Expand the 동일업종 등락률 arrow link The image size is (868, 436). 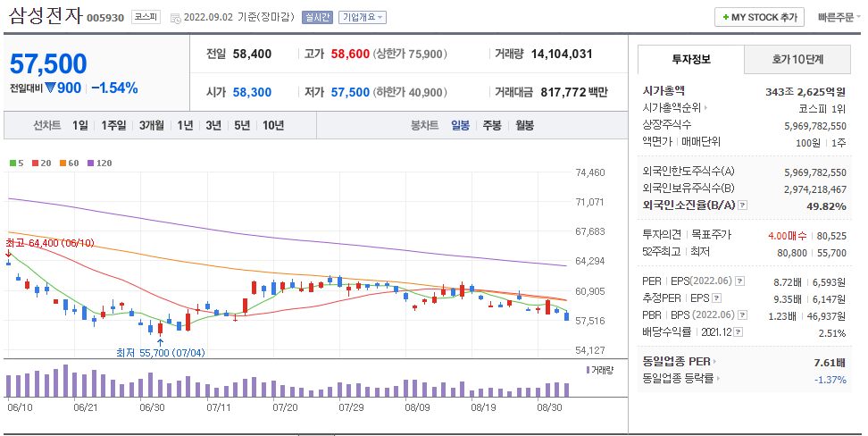click(x=719, y=379)
